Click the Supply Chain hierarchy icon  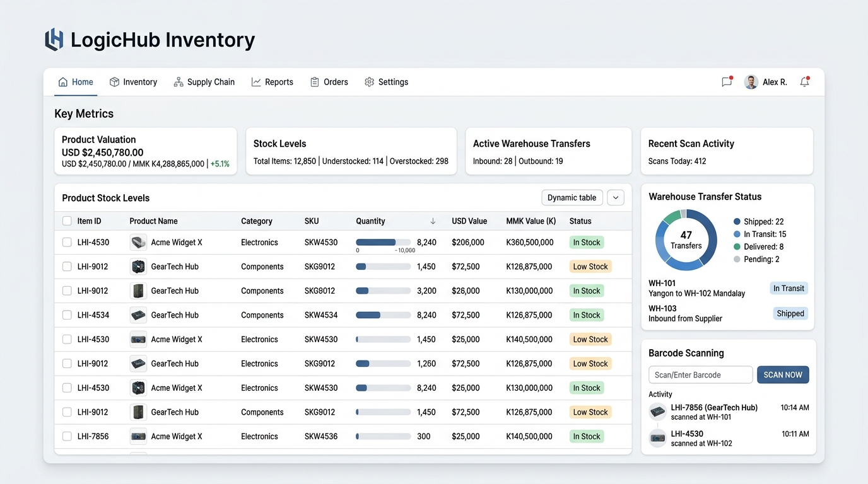point(179,82)
